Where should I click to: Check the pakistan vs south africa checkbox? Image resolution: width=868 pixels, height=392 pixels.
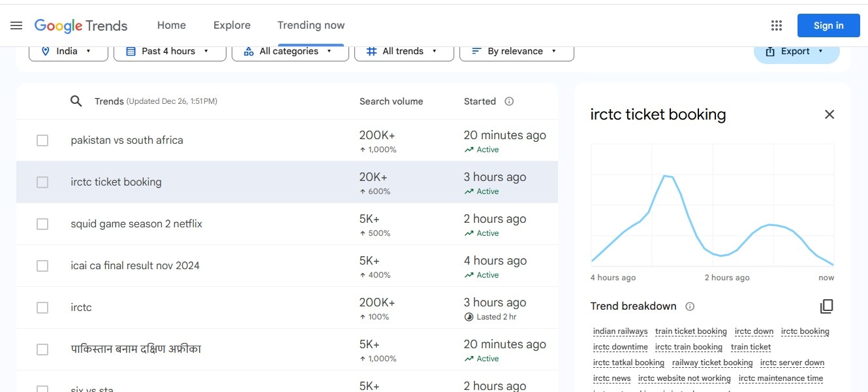point(42,140)
